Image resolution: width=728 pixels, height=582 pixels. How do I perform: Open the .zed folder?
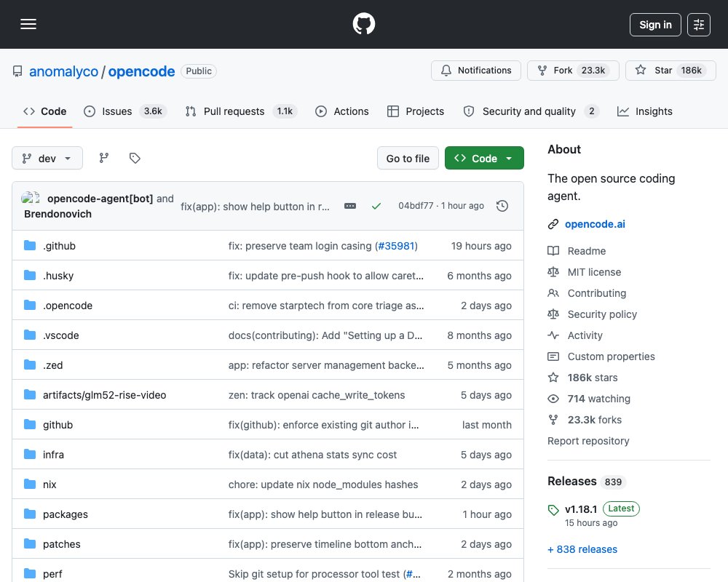click(52, 365)
